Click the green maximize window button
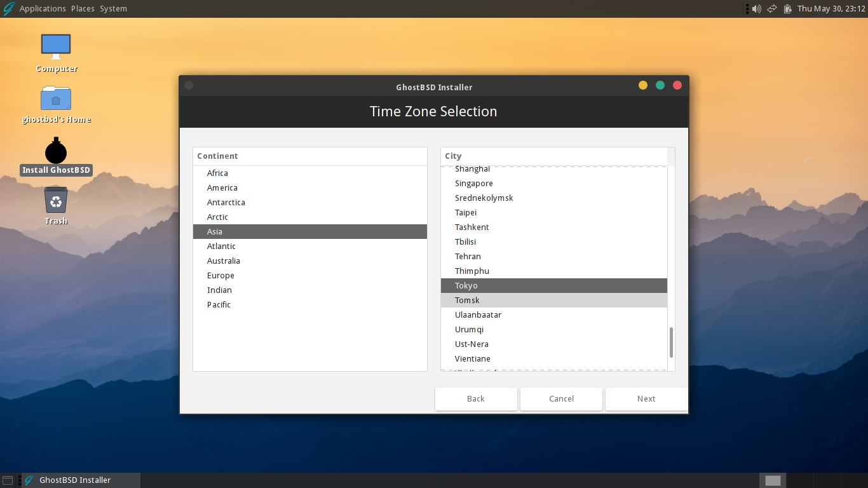Viewport: 868px width, 488px height. coord(660,85)
